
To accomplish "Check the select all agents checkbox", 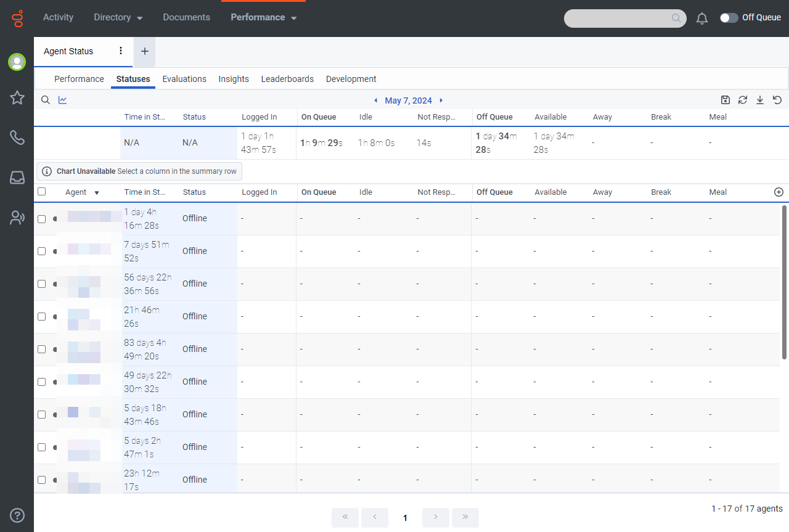I will 42,192.
